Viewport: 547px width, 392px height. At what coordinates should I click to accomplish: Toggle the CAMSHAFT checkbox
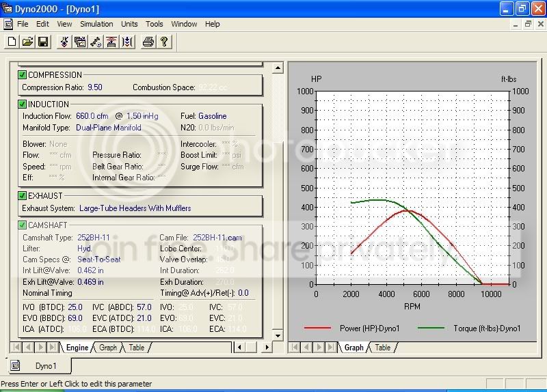23,225
